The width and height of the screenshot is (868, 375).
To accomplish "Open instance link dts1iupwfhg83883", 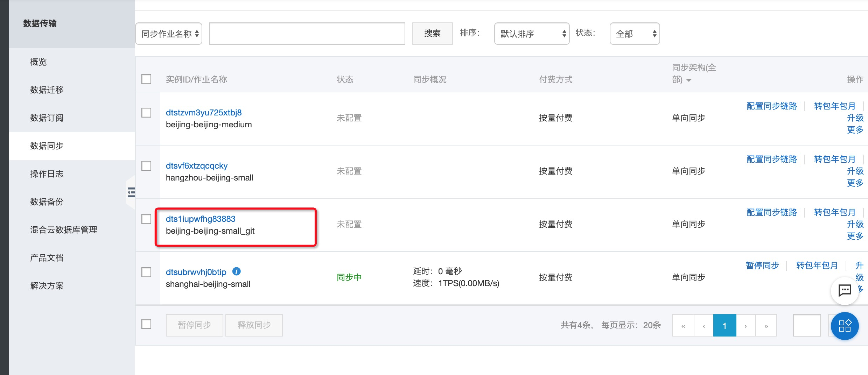I will [x=201, y=219].
